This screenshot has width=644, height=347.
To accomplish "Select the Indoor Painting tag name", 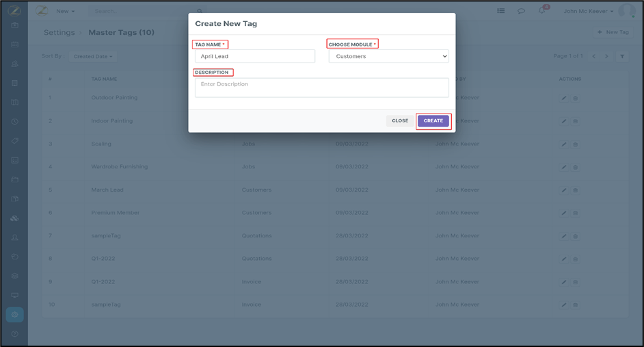I will point(111,121).
